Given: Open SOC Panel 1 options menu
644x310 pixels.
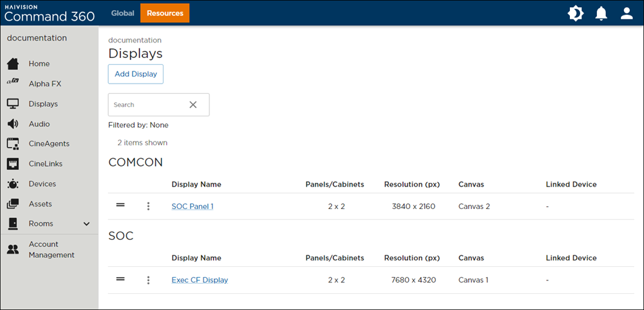Looking at the screenshot, I should [x=148, y=206].
